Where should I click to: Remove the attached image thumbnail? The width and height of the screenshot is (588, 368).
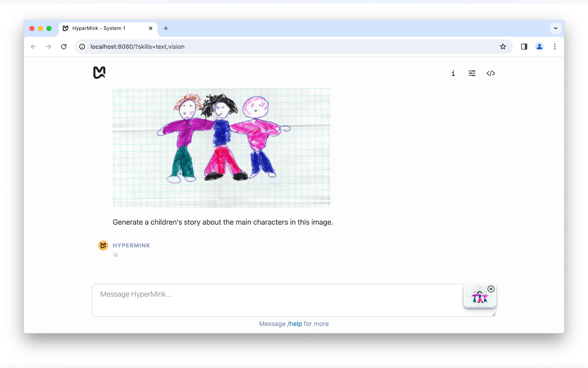(491, 289)
